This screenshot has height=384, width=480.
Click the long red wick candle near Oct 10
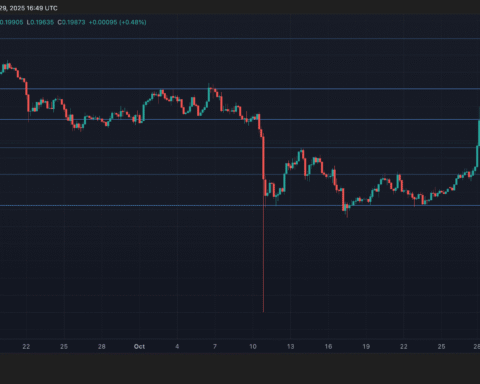[x=264, y=224]
